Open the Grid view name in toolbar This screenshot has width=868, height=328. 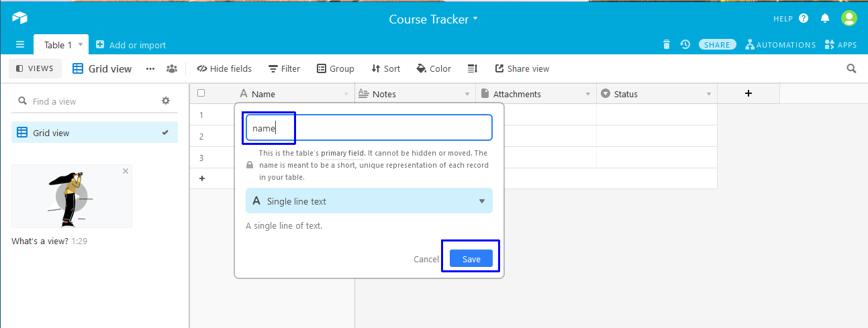(x=102, y=68)
